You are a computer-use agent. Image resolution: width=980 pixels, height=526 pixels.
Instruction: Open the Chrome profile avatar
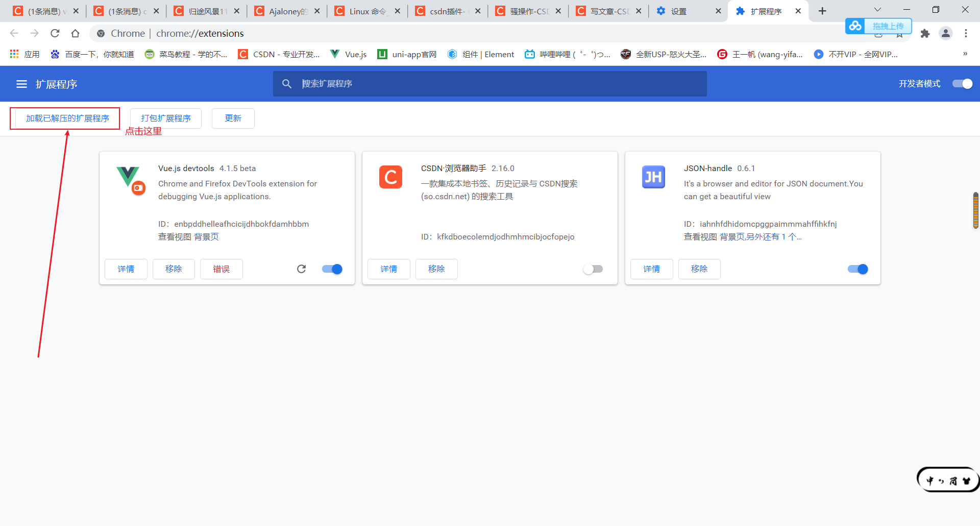pos(946,34)
